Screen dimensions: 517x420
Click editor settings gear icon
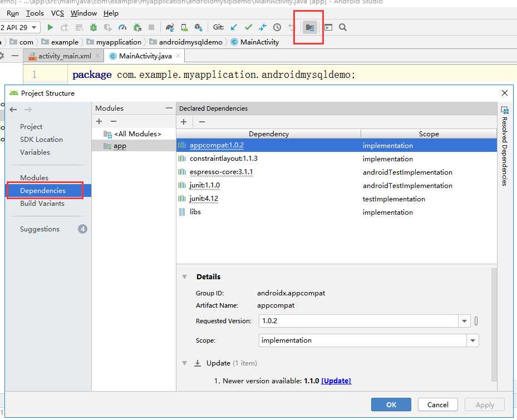coord(2,56)
